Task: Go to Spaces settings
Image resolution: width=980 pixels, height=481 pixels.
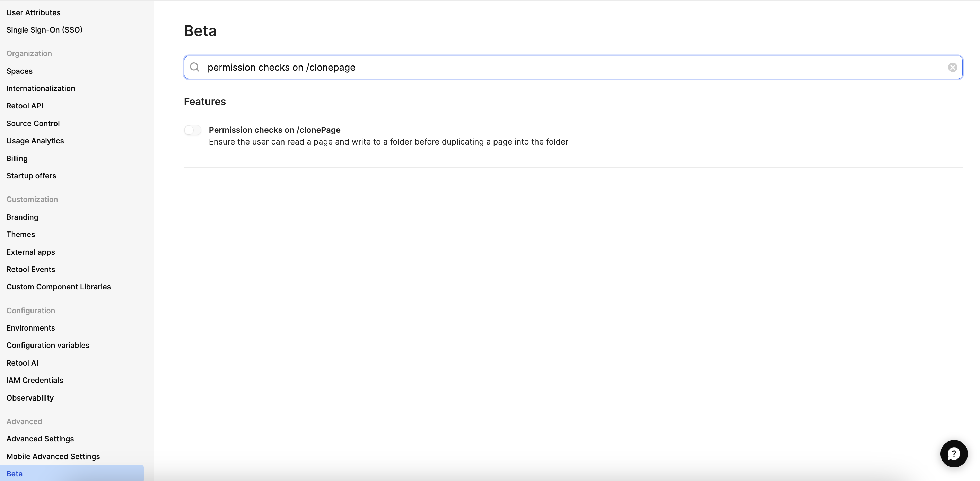Action: coord(19,71)
